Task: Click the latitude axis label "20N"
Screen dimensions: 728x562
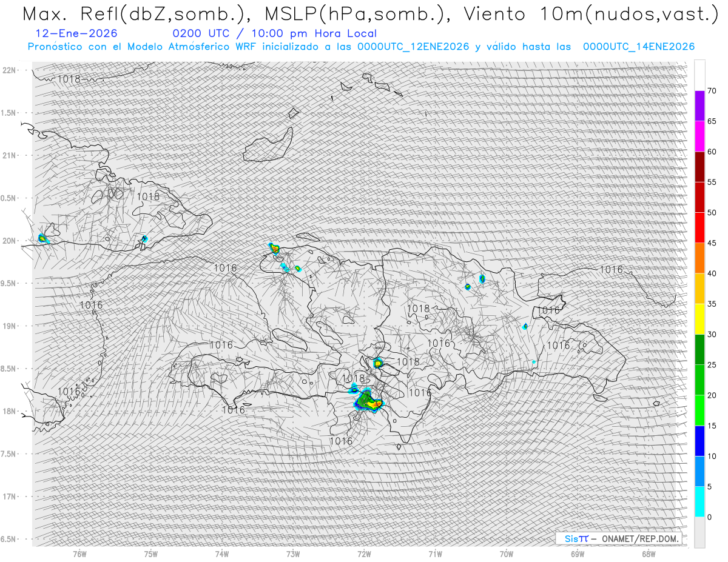Action: [9, 241]
